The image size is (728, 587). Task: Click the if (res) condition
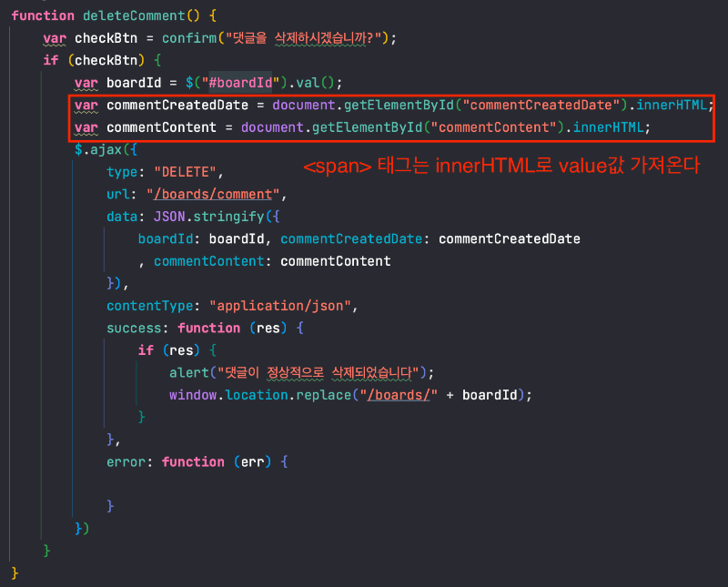(169, 350)
